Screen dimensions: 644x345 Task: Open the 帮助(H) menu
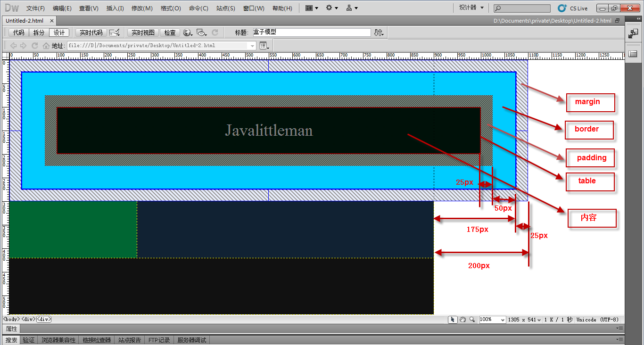pyautogui.click(x=282, y=8)
